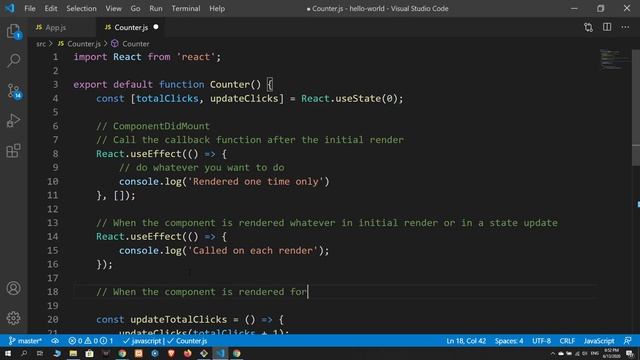640x360 pixels.
Task: Change indentation via Spaces: 4
Action: (x=509, y=341)
